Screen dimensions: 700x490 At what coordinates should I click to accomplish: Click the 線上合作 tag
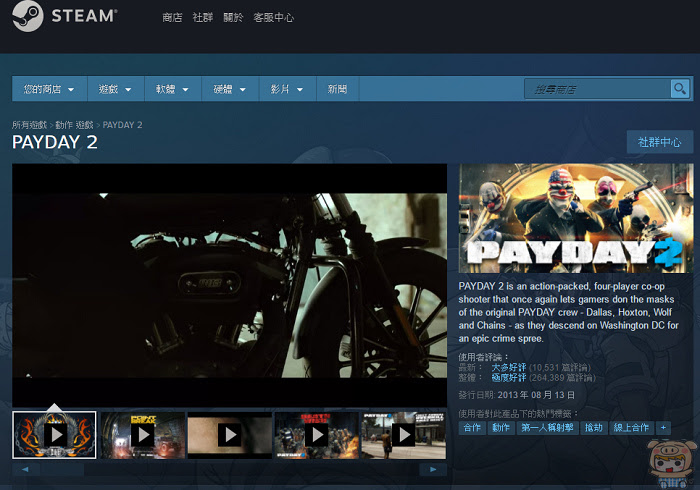(x=631, y=428)
